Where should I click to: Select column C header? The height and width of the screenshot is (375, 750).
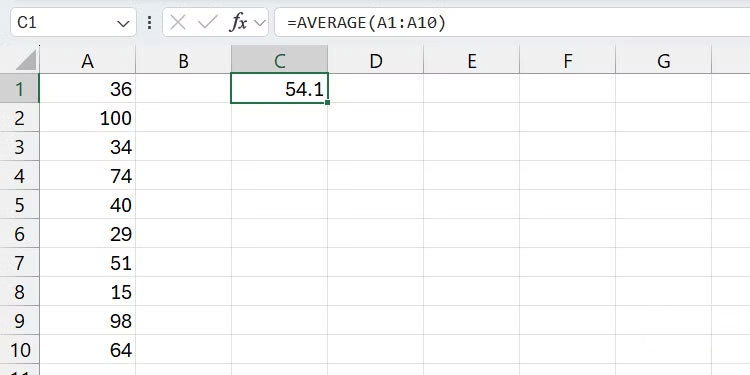click(x=280, y=60)
